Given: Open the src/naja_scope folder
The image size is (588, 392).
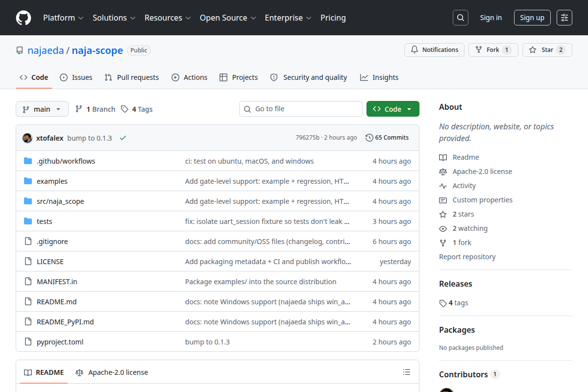Looking at the screenshot, I should 60,201.
